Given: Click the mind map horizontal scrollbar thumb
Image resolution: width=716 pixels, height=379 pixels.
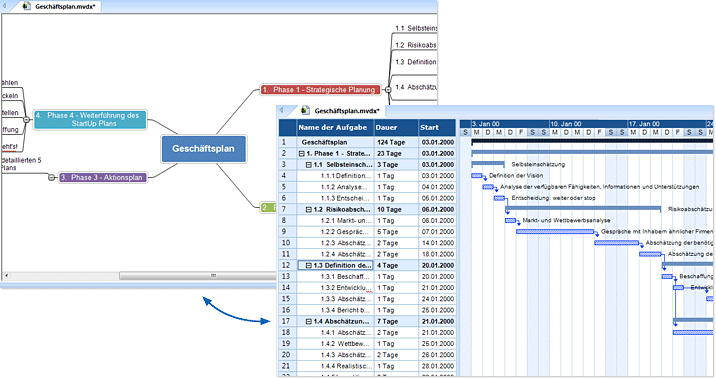Looking at the screenshot, I should (x=197, y=275).
